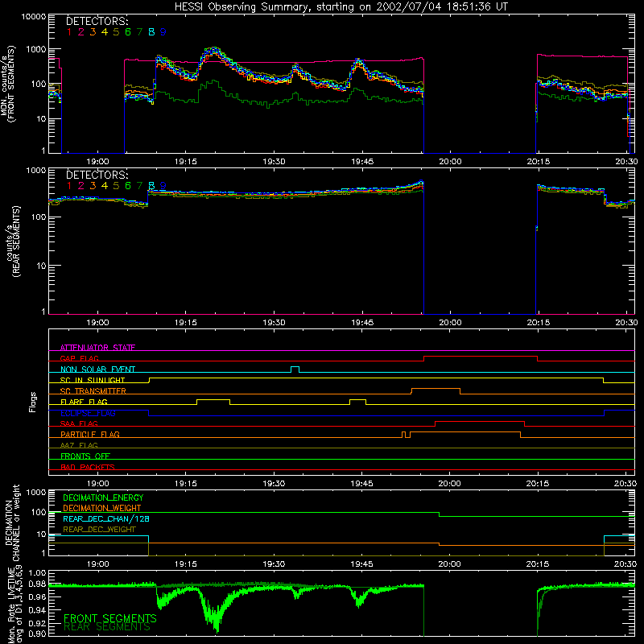644x644 pixels.
Task: Click the HESSI Observing Summary title text
Action: tap(341, 6)
